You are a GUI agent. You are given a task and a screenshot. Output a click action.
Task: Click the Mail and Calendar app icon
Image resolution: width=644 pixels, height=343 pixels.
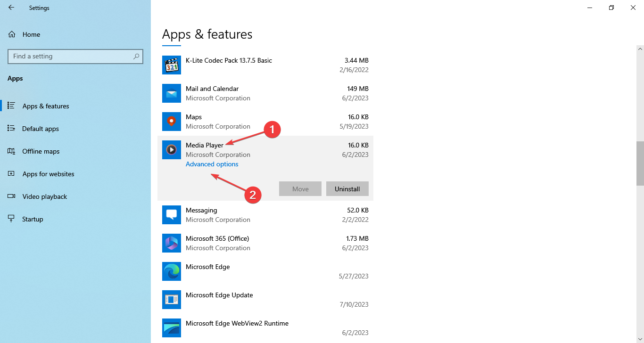click(172, 93)
